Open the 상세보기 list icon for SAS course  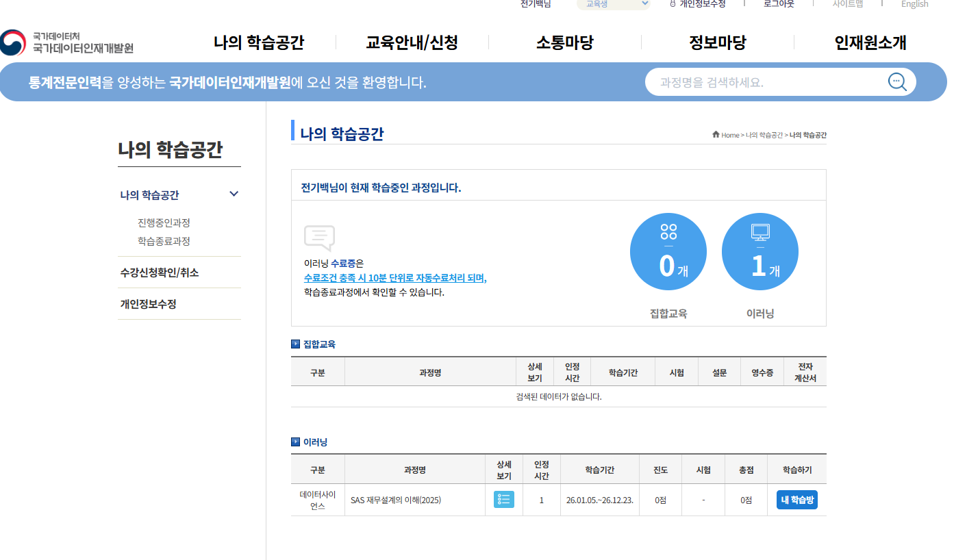(x=503, y=499)
